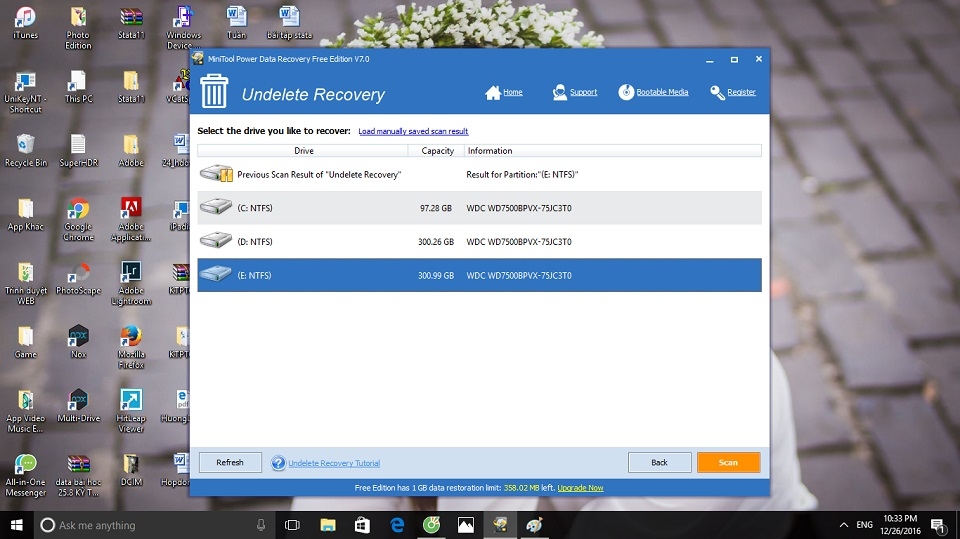
Task: Open Photos app from taskbar
Action: 466,525
